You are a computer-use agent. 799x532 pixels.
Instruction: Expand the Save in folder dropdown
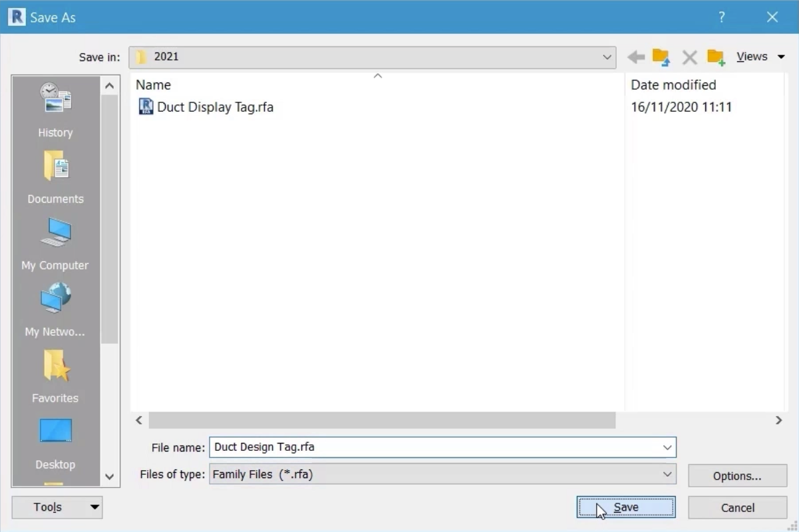coord(607,57)
